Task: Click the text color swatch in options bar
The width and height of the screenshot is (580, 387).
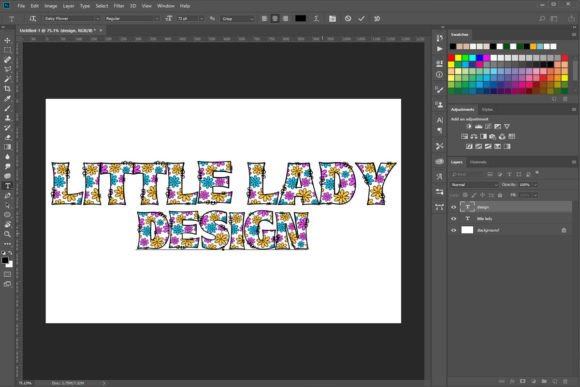Action: tap(300, 18)
